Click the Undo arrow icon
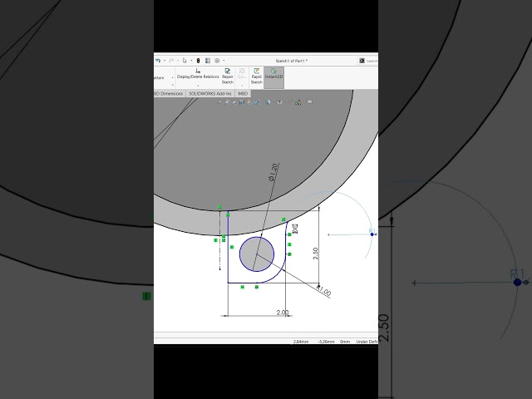This screenshot has width=532, height=399. click(158, 61)
